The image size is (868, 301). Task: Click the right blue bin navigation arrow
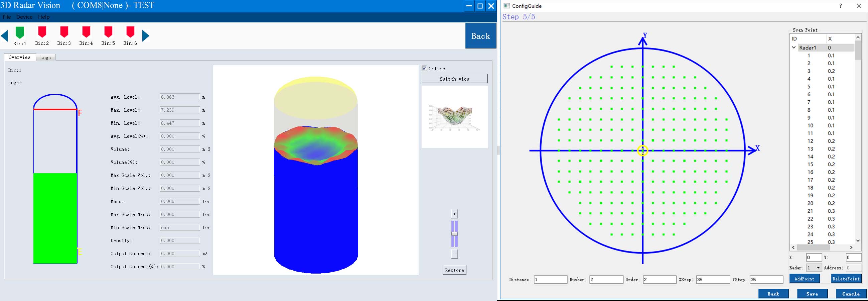146,36
